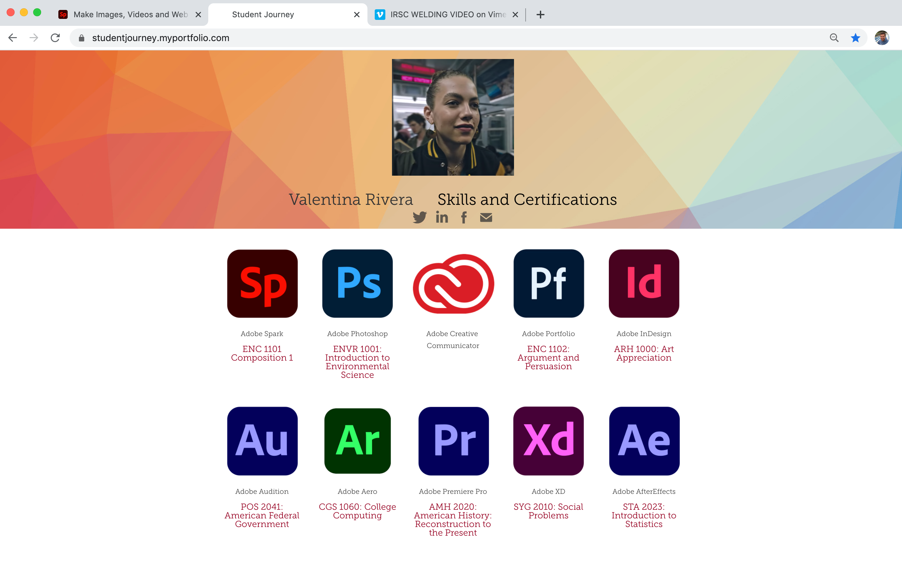This screenshot has width=902, height=588.
Task: Click the Adobe Photoshop Ps icon
Action: 357,283
